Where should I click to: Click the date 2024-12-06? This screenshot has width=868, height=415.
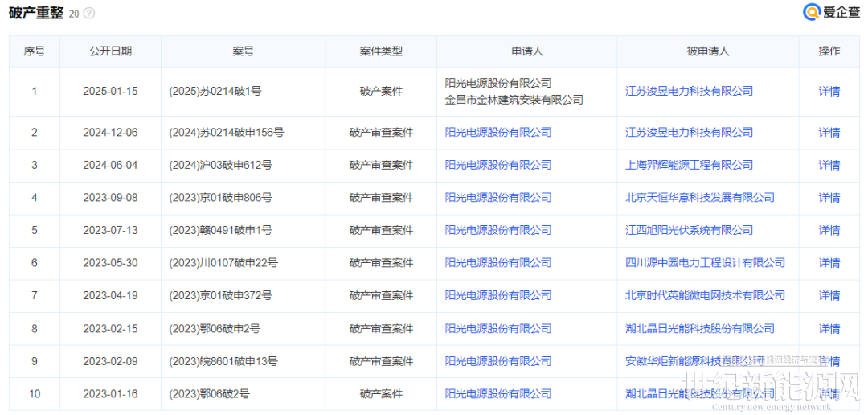pos(110,133)
